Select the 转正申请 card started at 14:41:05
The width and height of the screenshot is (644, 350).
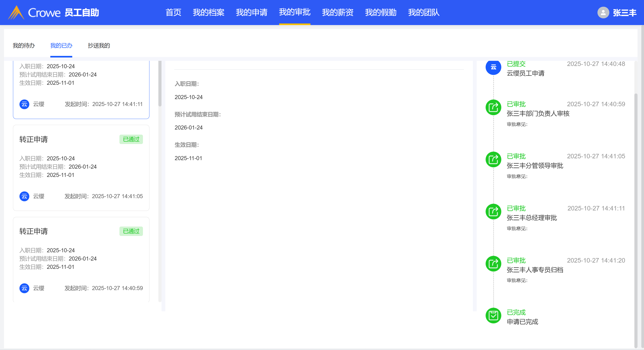tap(81, 168)
